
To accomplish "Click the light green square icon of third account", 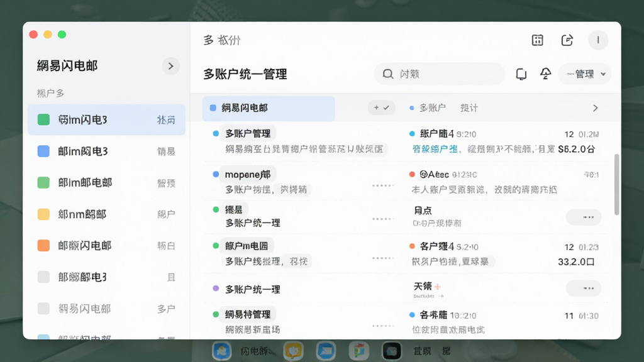I will [43, 182].
